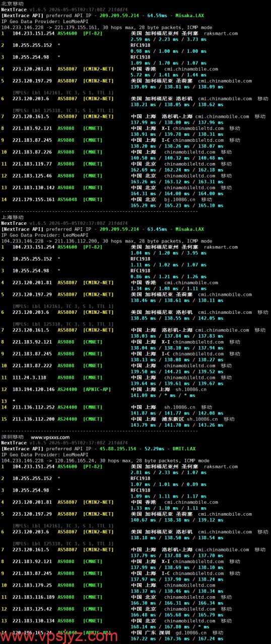This screenshot has height=644, width=271.
Task: Select hop IP 221.183.179.25
Action: [32, 585]
